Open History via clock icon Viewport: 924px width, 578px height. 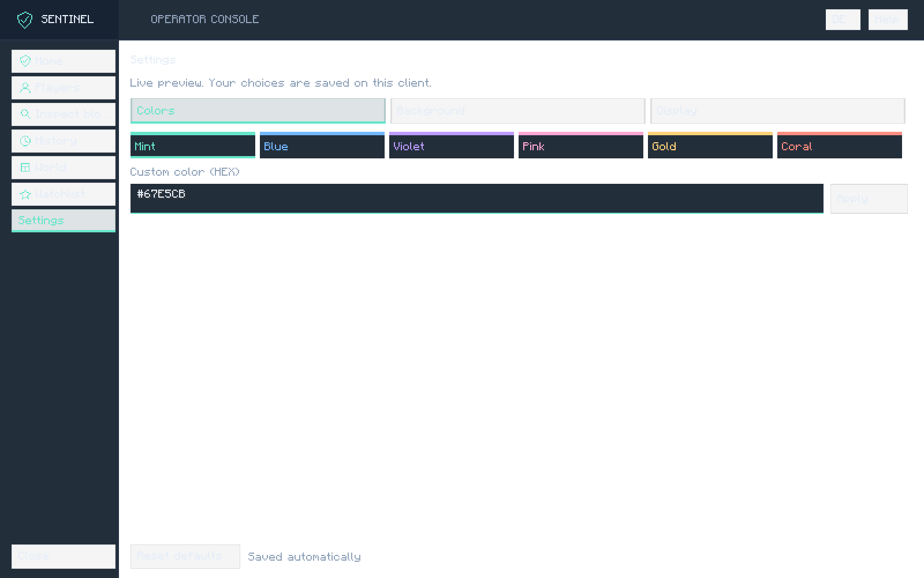tap(25, 140)
